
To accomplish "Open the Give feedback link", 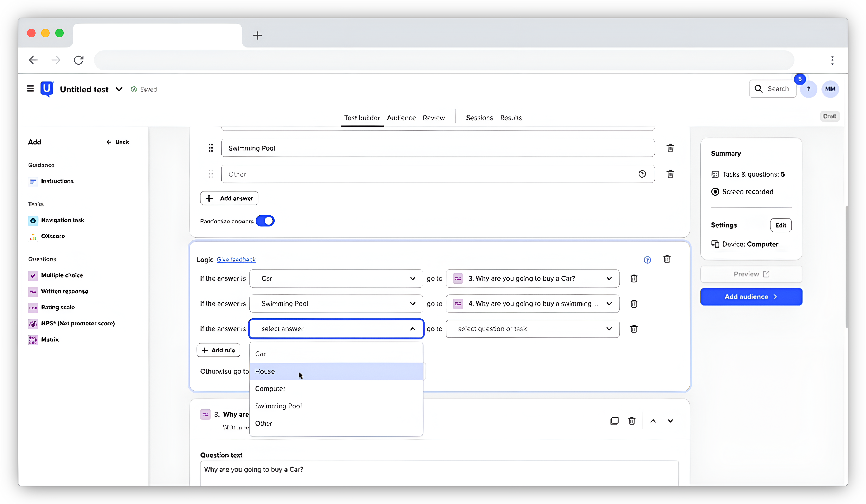I will click(236, 260).
